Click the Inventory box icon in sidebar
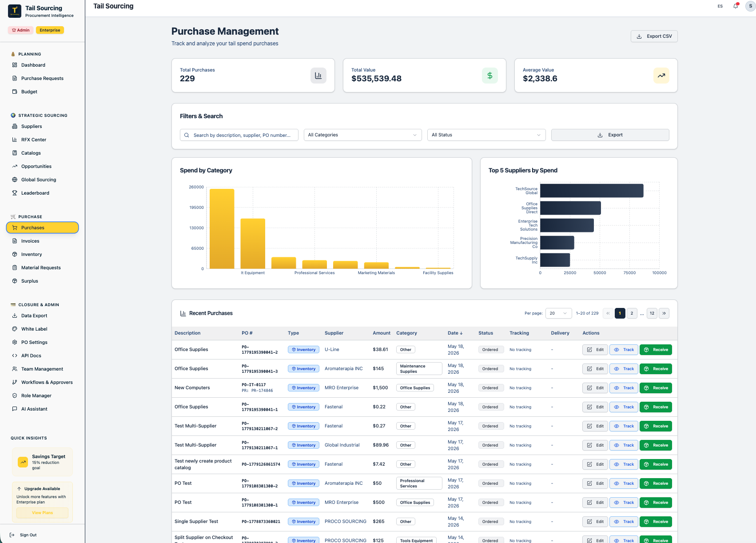Screen dimensions: 756x543 coord(15,254)
